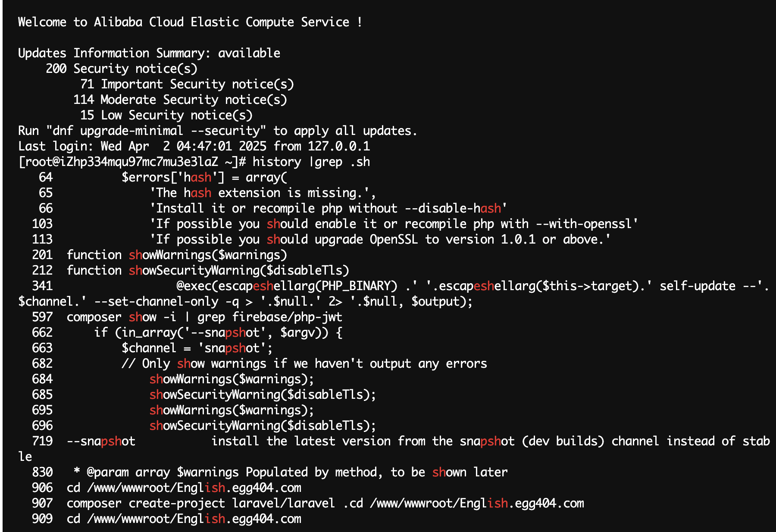Click the '200 Security notice(s)' line

point(121,69)
